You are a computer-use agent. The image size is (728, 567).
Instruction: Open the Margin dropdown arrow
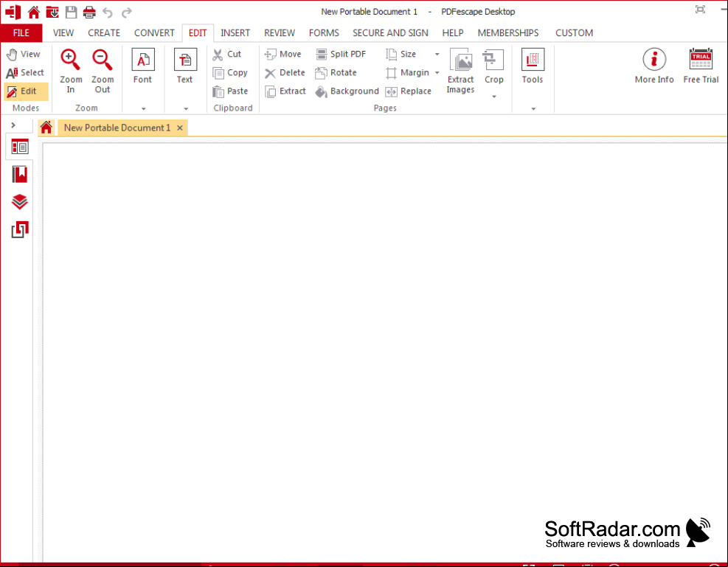437,73
